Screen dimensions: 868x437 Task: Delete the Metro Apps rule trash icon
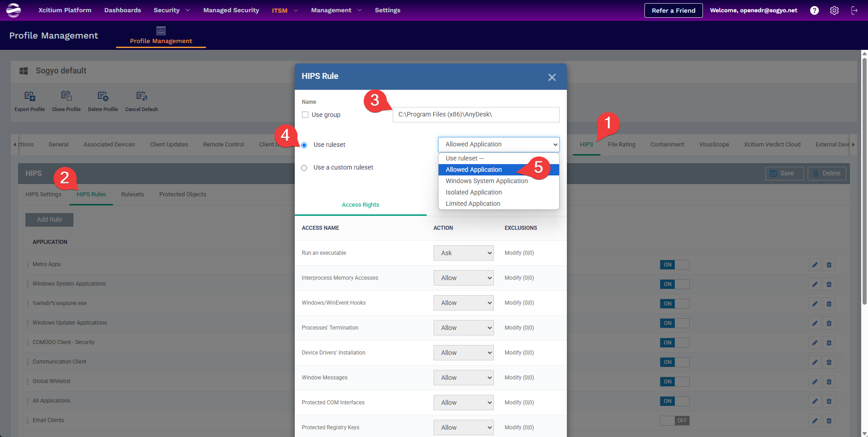pos(829,265)
